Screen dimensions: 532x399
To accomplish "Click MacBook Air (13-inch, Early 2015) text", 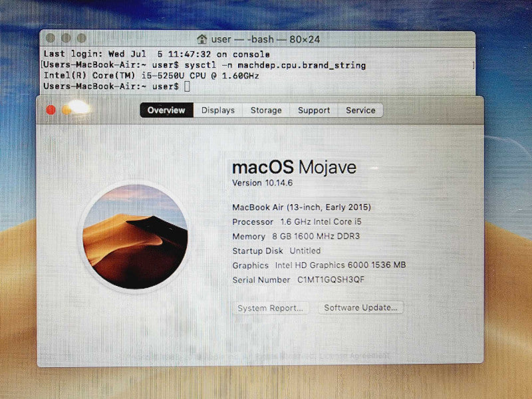I will tap(302, 207).
